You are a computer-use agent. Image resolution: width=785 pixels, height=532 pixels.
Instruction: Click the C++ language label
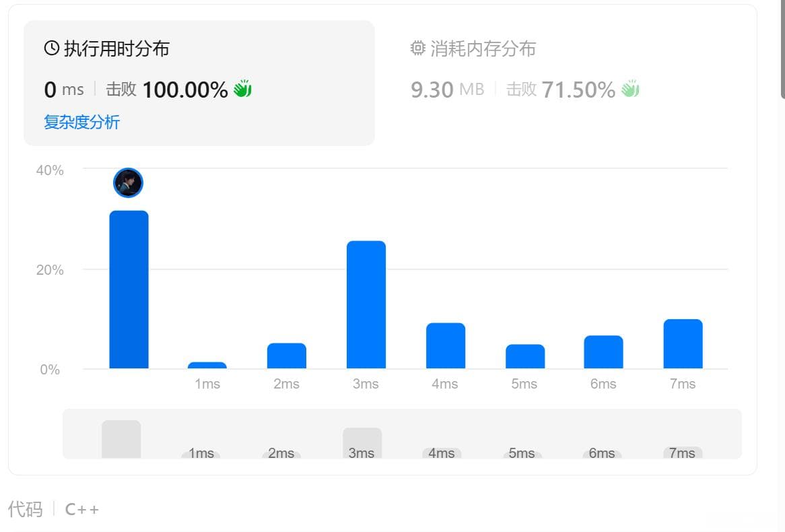point(82,510)
